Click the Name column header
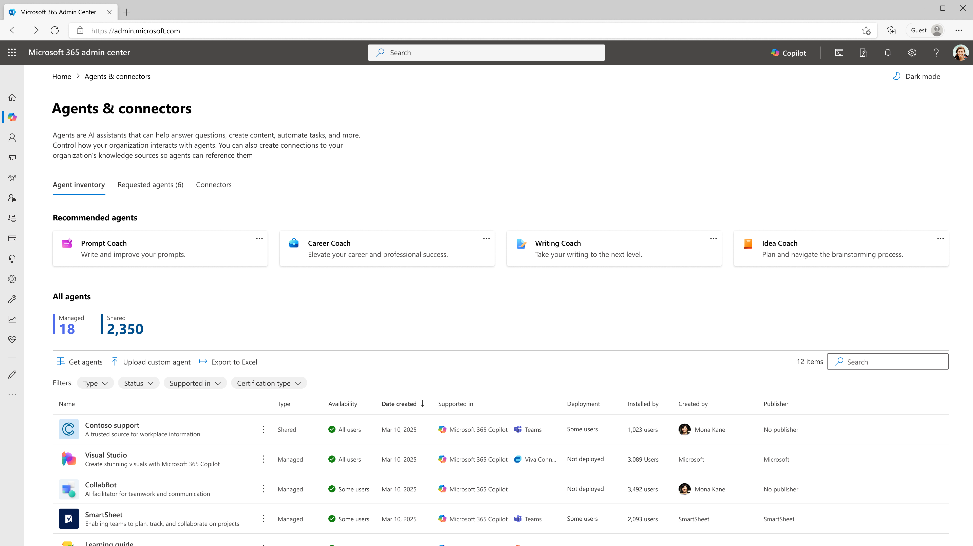This screenshot has height=546, width=973. (66, 404)
